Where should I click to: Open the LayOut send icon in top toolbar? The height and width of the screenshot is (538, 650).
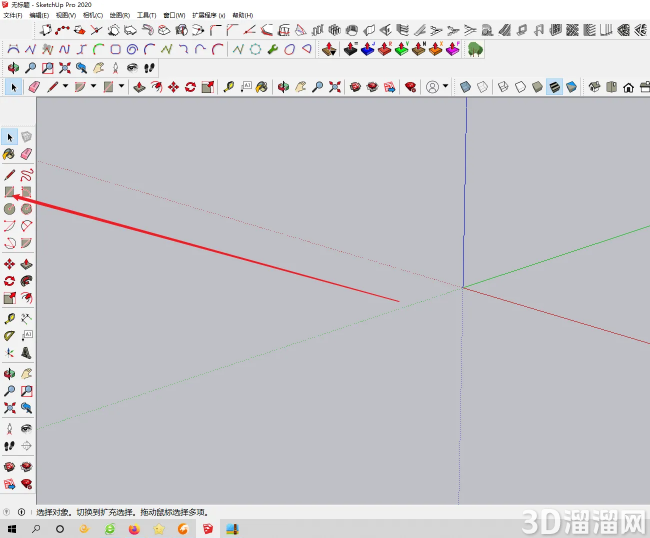[x=390, y=87]
